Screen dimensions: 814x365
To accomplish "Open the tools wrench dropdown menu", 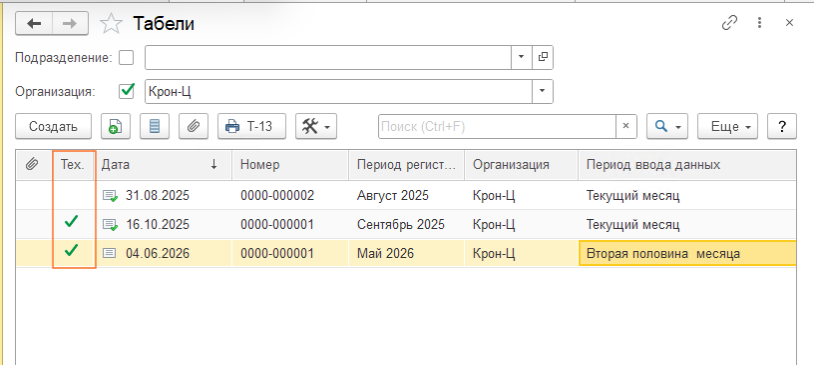I will coord(316,126).
